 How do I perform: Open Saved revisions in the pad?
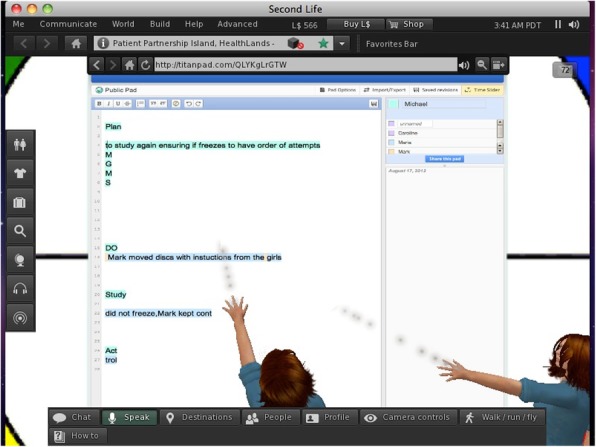(436, 90)
